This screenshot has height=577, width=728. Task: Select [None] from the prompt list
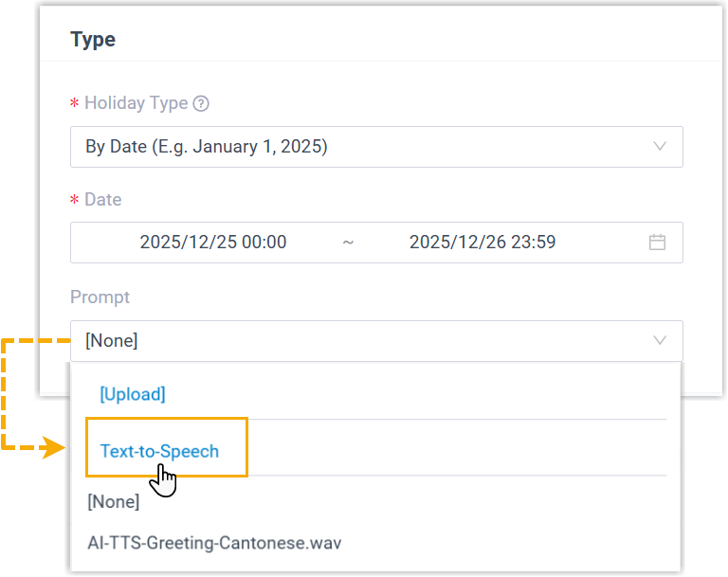tap(113, 502)
